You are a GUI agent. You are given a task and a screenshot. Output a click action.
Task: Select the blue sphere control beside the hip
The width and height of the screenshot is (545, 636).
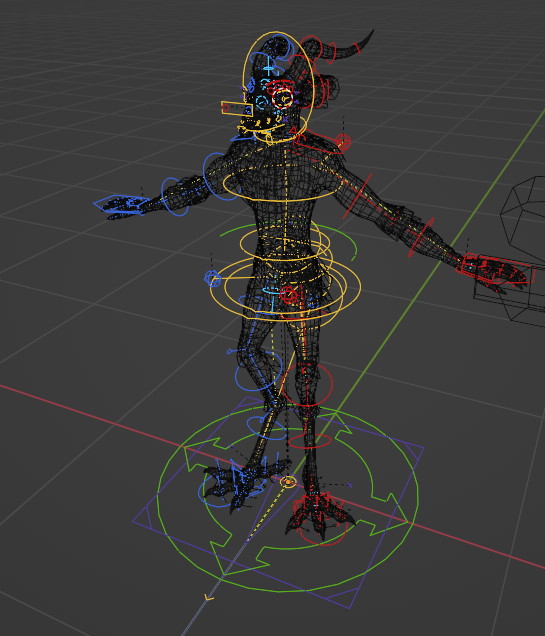212,279
